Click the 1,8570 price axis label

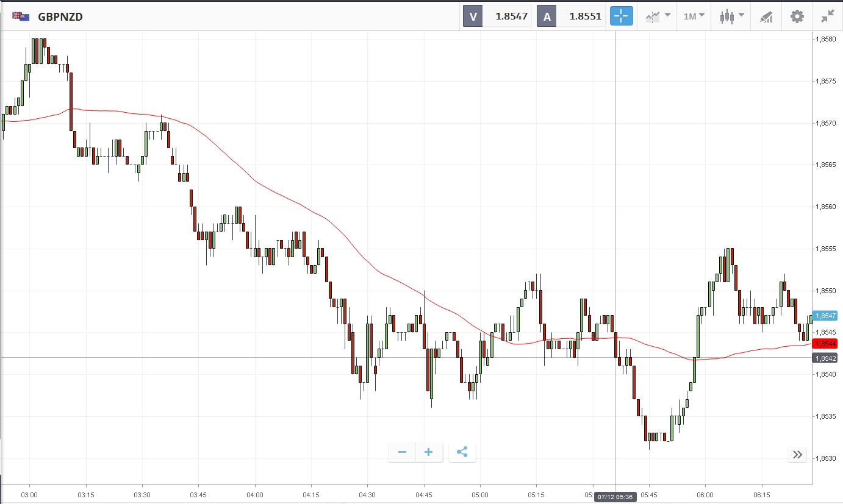click(x=825, y=123)
